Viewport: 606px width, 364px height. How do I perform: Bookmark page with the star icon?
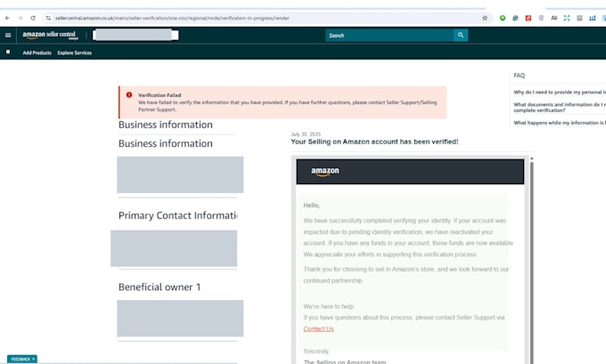point(485,18)
